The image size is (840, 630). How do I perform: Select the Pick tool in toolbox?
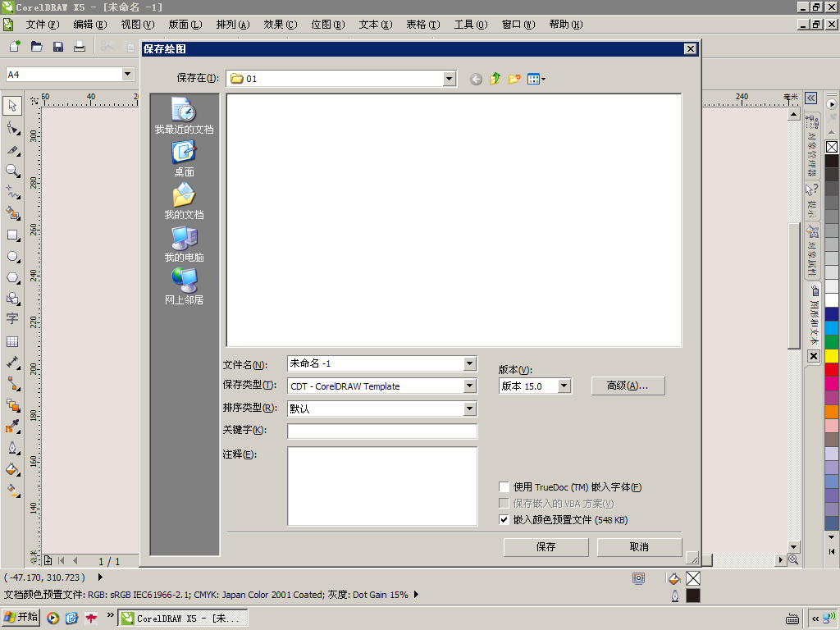point(12,106)
